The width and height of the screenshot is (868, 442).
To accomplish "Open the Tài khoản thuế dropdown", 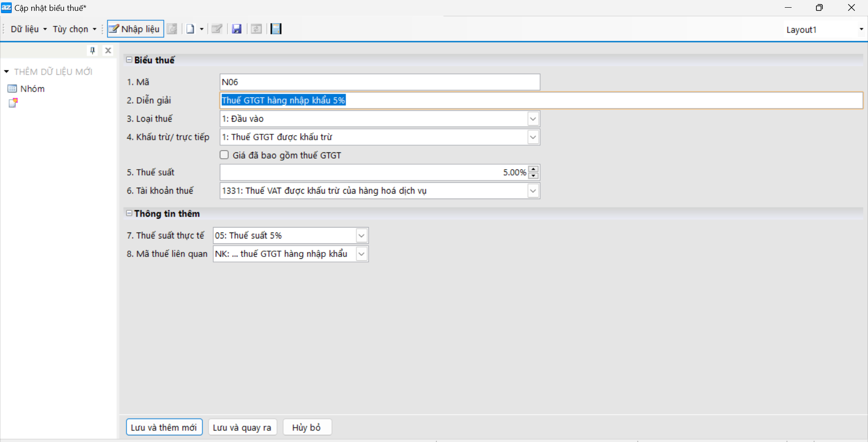I will click(533, 191).
